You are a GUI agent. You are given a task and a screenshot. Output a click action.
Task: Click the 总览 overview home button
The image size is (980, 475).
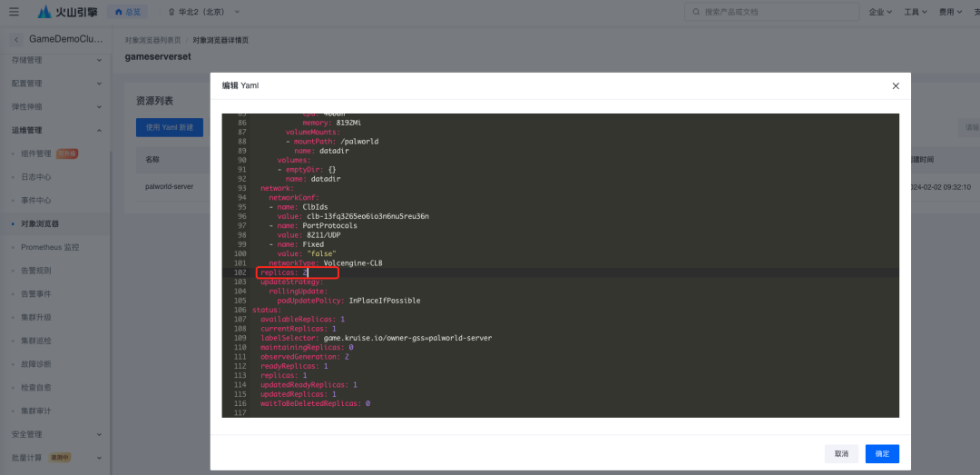(125, 12)
